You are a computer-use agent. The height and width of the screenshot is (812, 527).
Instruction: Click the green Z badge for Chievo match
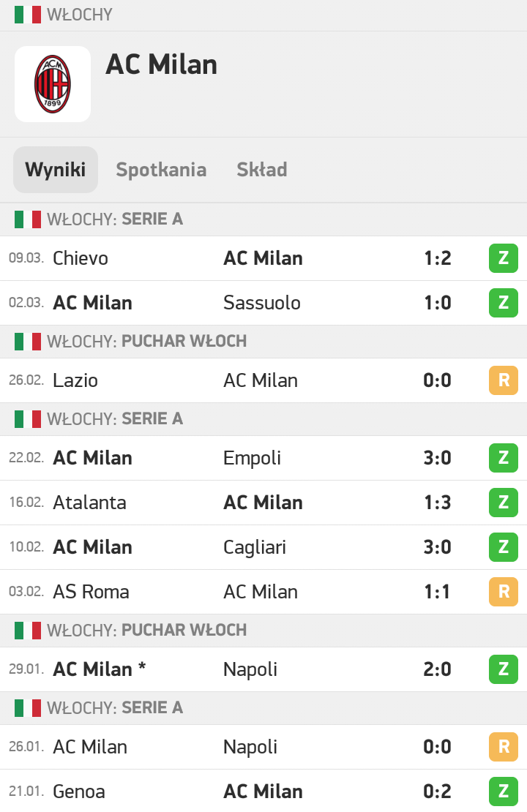[x=503, y=258]
